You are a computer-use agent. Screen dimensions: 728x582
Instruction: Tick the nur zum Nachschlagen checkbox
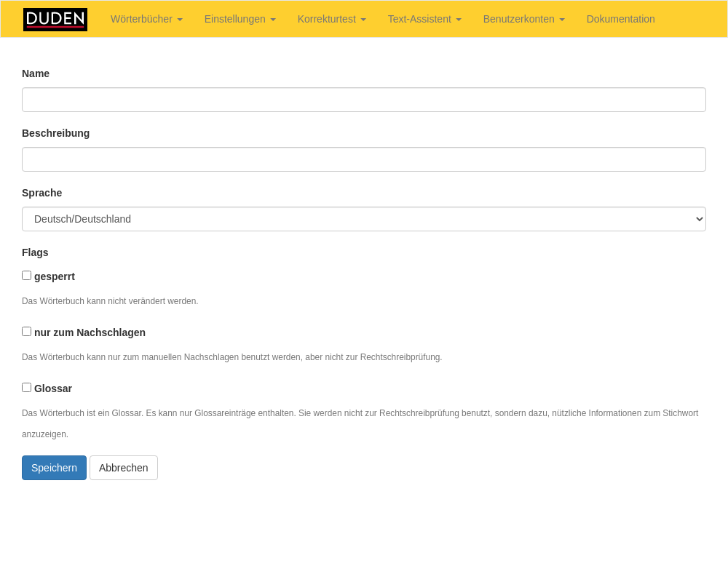tap(27, 332)
